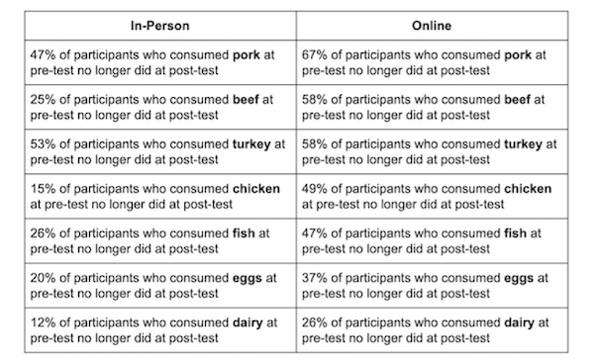Click the bold word pork in In-Person column
Image resolution: width=594 pixels, height=364 pixels.
point(247,55)
